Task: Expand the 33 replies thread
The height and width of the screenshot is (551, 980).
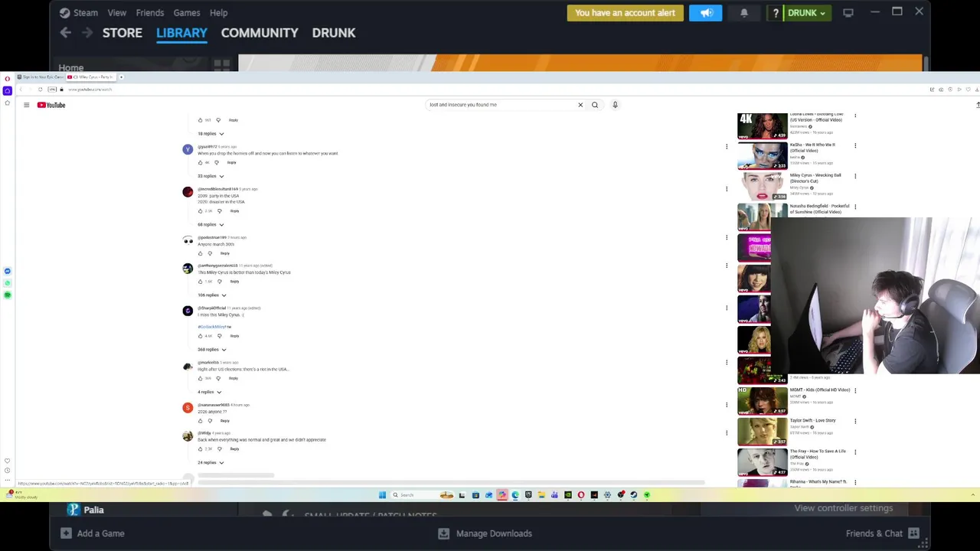Action: [211, 176]
